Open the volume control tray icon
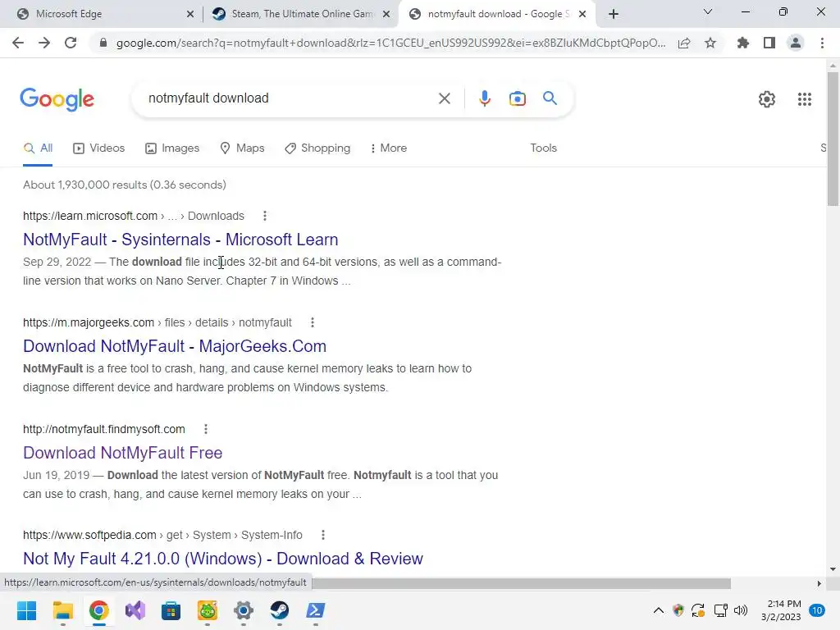The width and height of the screenshot is (840, 630). point(741,610)
